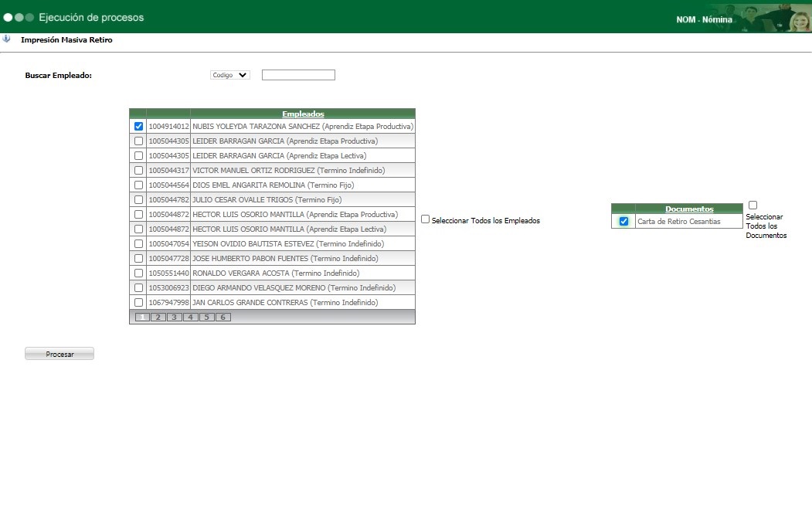
Task: Go to employees page 5
Action: [206, 317]
